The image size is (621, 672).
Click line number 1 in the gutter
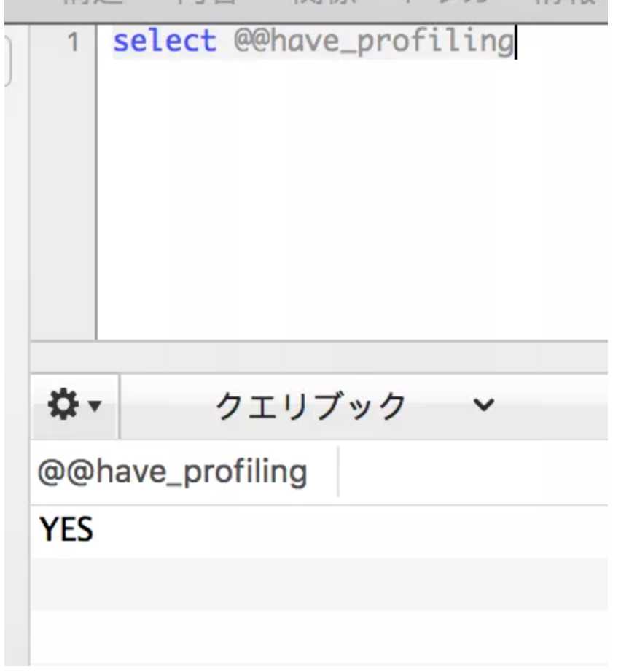74,42
